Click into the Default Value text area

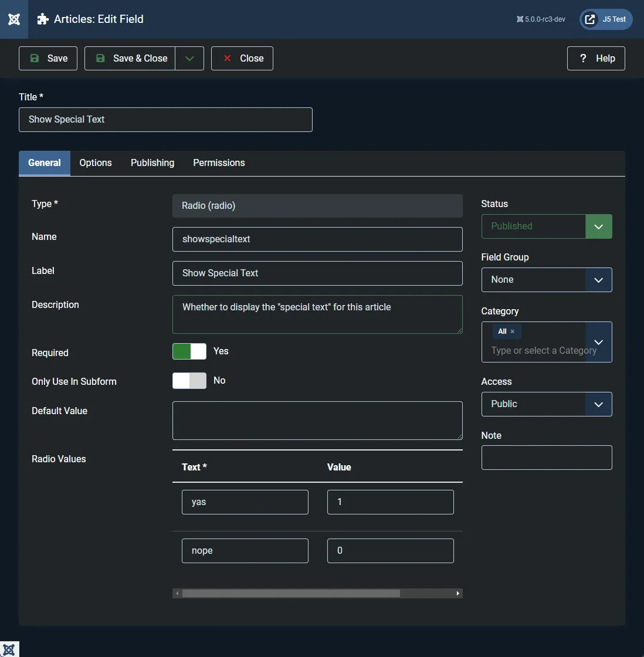click(x=317, y=421)
